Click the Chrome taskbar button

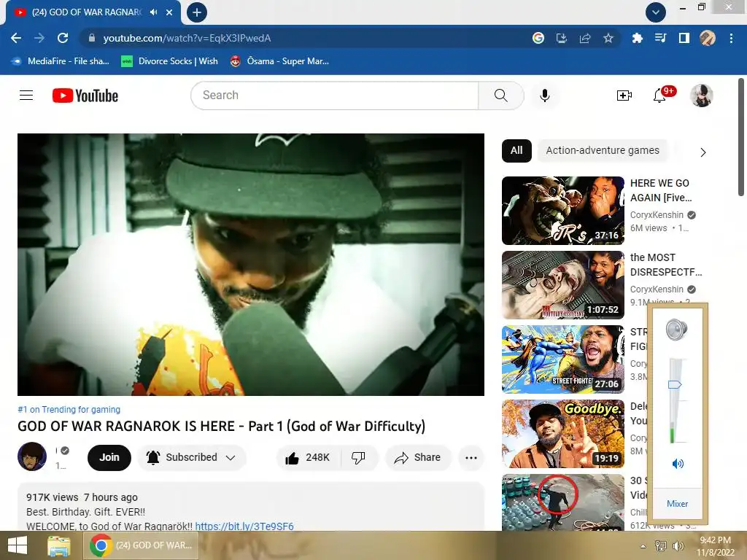pyautogui.click(x=141, y=545)
